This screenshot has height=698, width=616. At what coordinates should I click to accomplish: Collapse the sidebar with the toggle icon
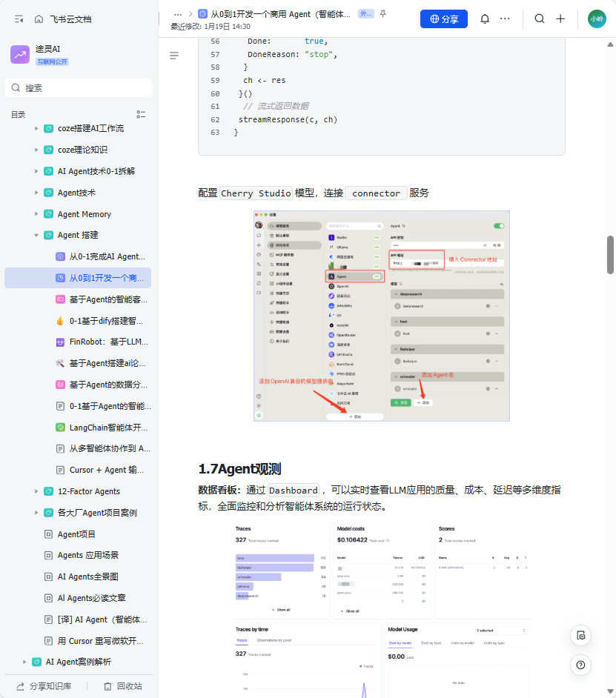pos(19,19)
